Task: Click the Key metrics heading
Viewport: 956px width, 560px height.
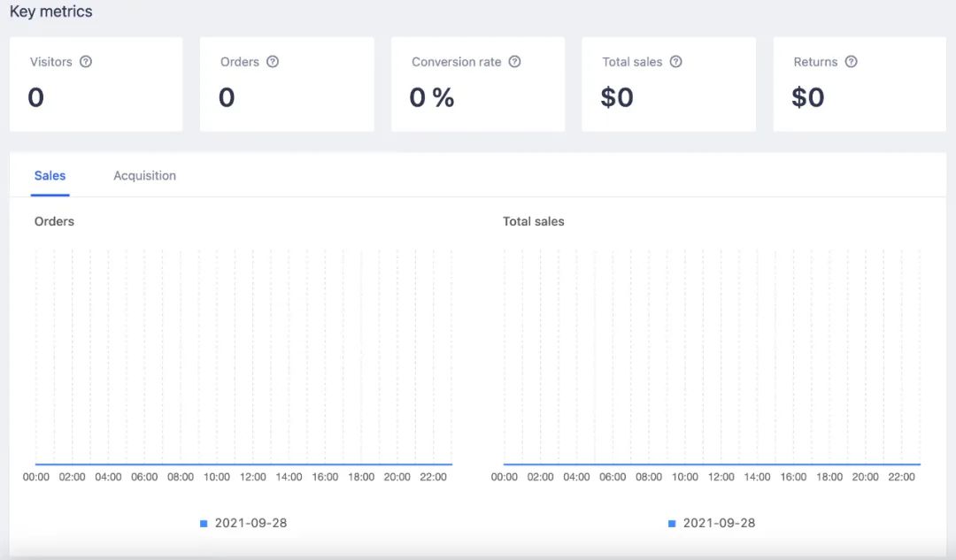Action: coord(51,12)
